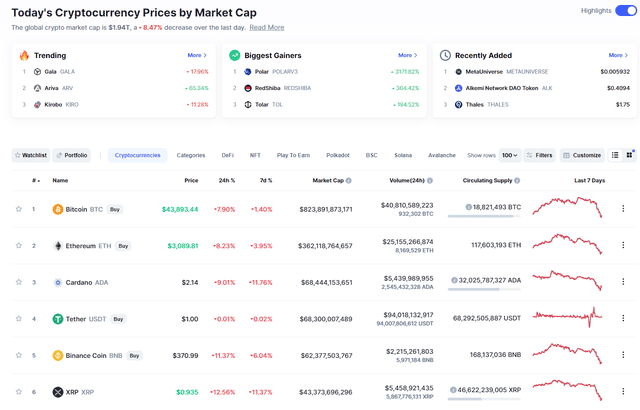Image resolution: width=640 pixels, height=410 pixels.
Task: Open the three-dot menu for Cardano row
Action: (x=623, y=282)
